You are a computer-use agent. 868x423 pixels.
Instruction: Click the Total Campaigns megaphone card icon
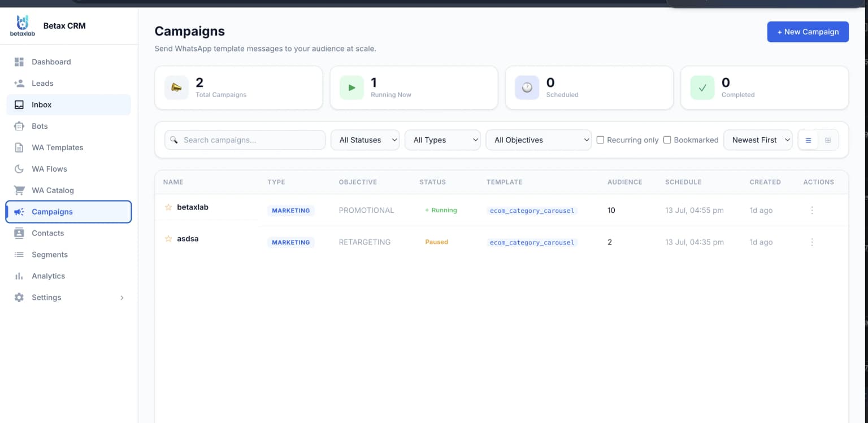pos(176,88)
